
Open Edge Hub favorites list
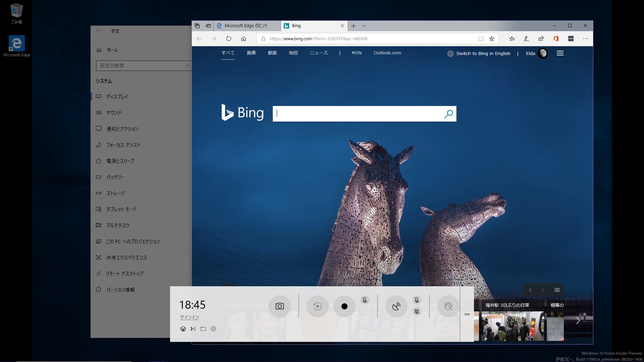[x=512, y=39]
